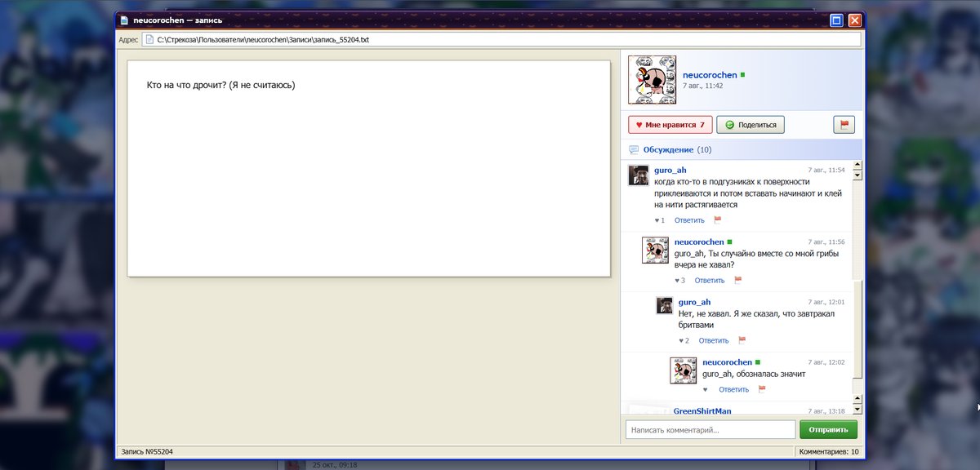The width and height of the screenshot is (980, 470).
Task: Open neucorochen profile from the 12:02 comment
Action: tap(728, 362)
